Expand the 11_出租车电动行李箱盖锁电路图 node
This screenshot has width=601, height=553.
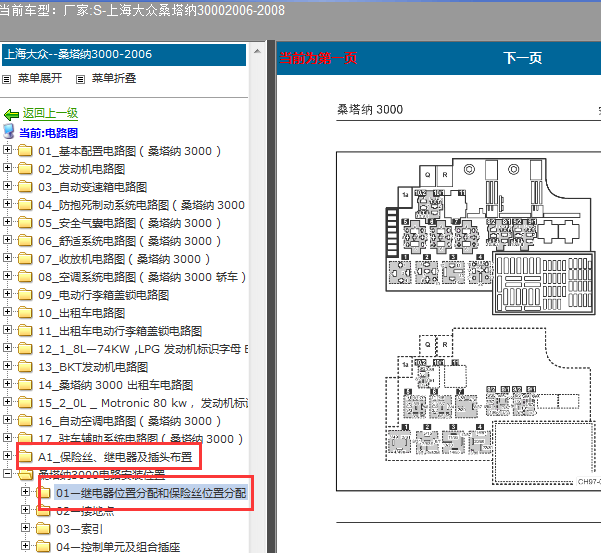[7, 330]
